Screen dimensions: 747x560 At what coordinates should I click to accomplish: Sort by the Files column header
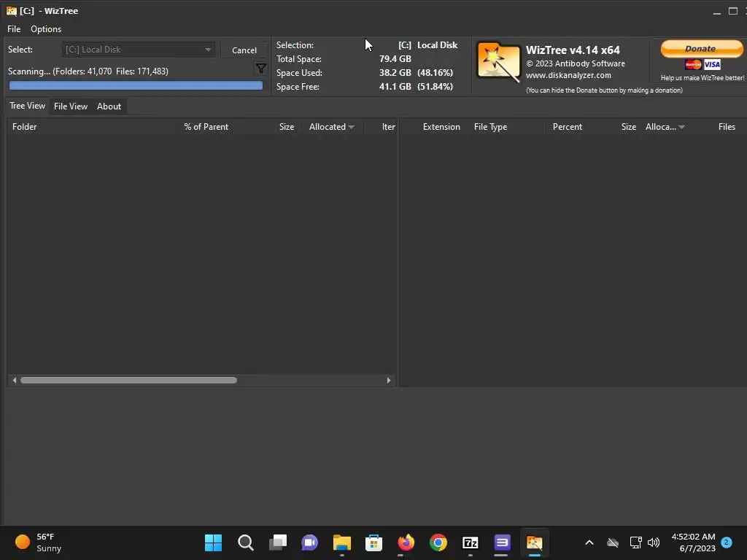click(x=727, y=127)
